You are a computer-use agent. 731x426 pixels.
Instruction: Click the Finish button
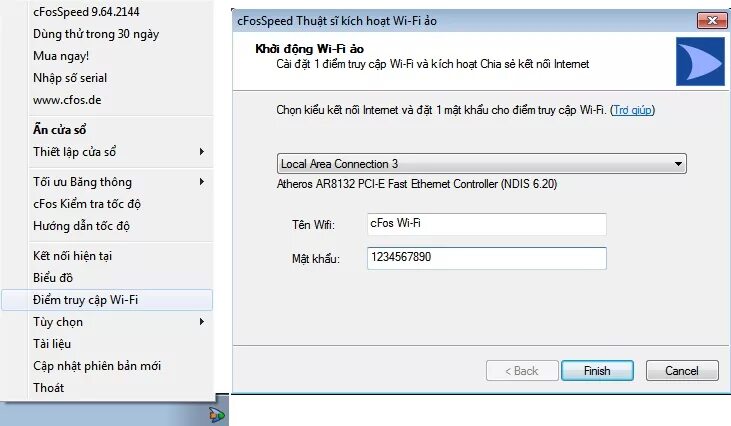pyautogui.click(x=597, y=371)
